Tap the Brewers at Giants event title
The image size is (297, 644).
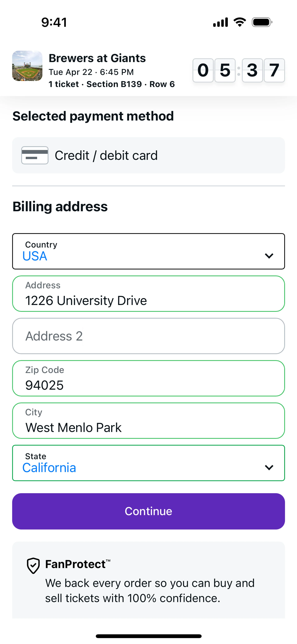click(x=97, y=58)
